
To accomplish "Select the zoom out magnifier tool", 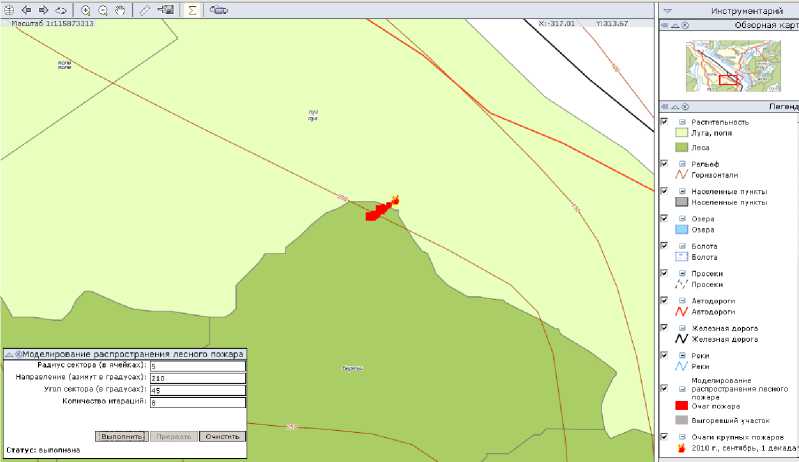I will click(x=103, y=10).
